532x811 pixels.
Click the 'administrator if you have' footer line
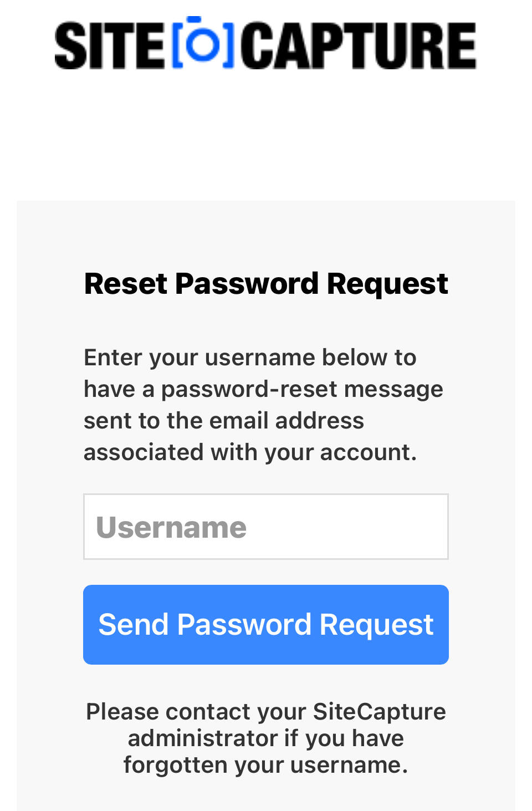click(x=266, y=738)
